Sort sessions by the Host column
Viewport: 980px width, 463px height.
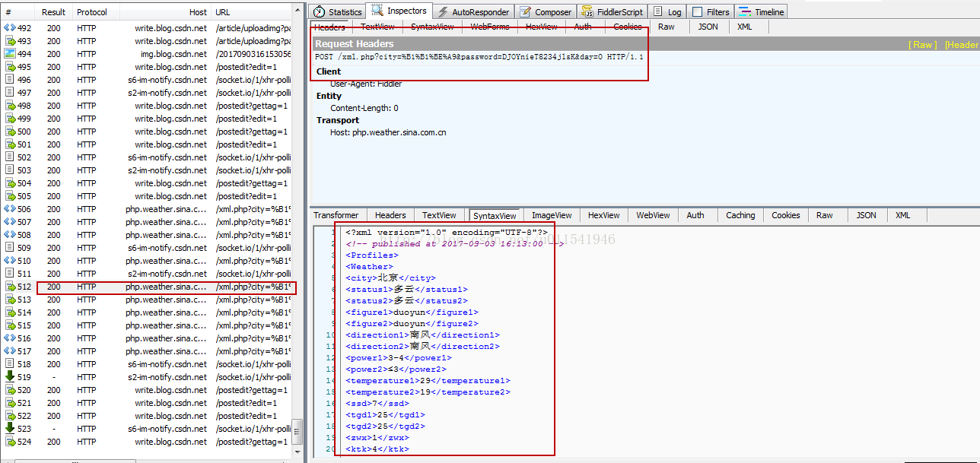coord(165,12)
